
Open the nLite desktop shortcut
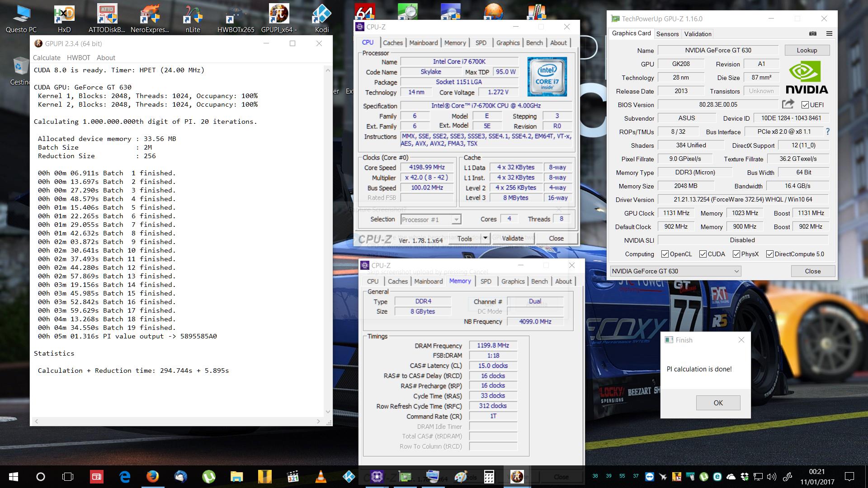[x=193, y=19]
